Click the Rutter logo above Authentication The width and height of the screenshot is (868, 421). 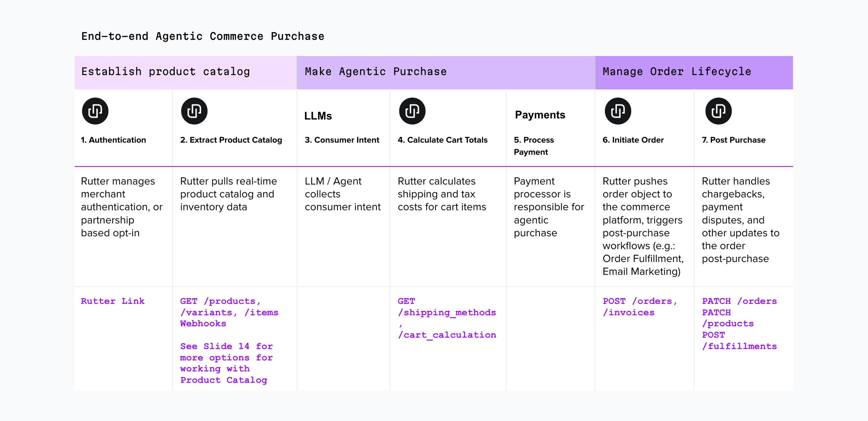pyautogui.click(x=95, y=111)
